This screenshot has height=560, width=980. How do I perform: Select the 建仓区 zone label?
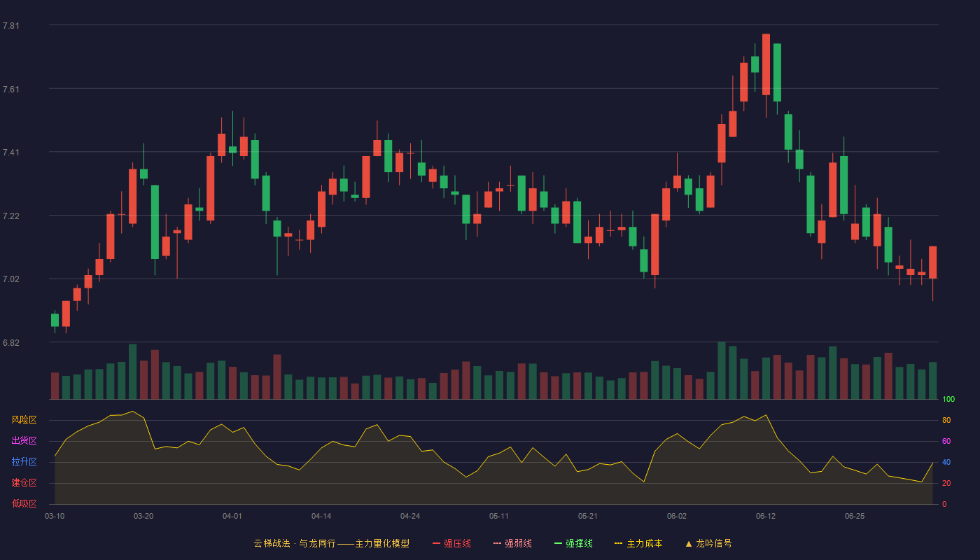tap(24, 483)
